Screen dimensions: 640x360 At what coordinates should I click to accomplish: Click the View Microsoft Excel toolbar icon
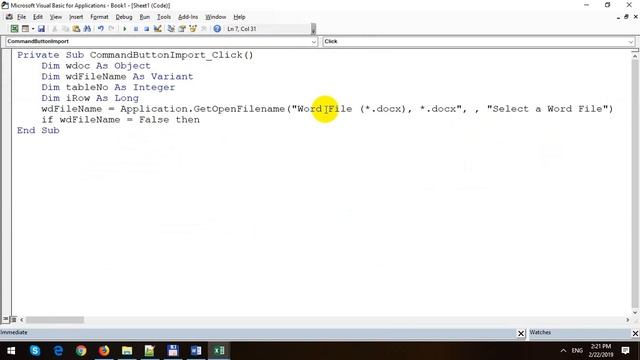(14, 29)
